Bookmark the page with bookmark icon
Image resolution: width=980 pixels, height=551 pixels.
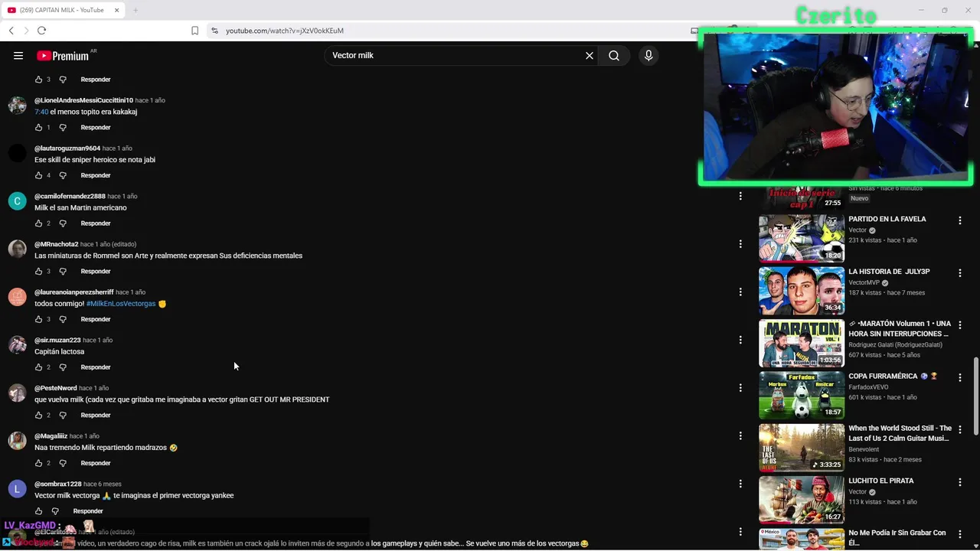pos(194,31)
